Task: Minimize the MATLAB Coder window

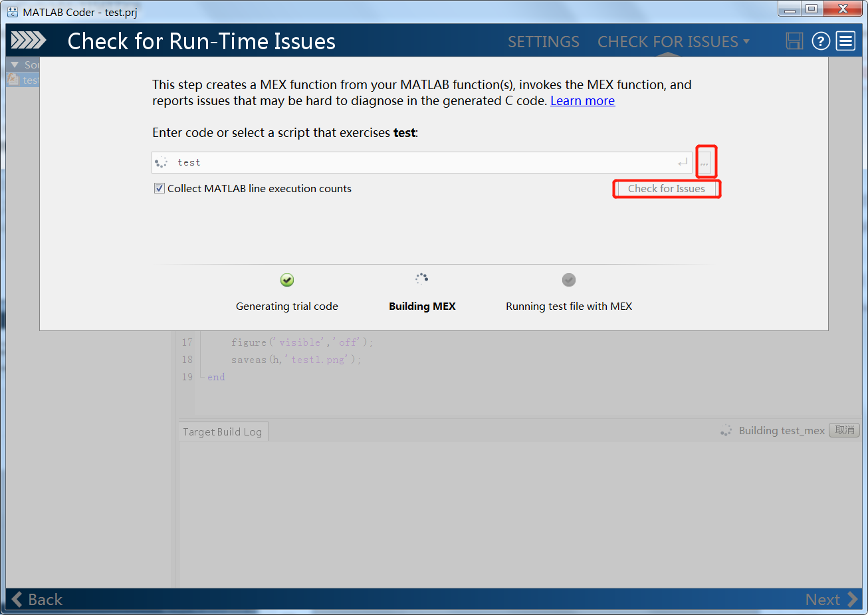Action: tap(790, 9)
